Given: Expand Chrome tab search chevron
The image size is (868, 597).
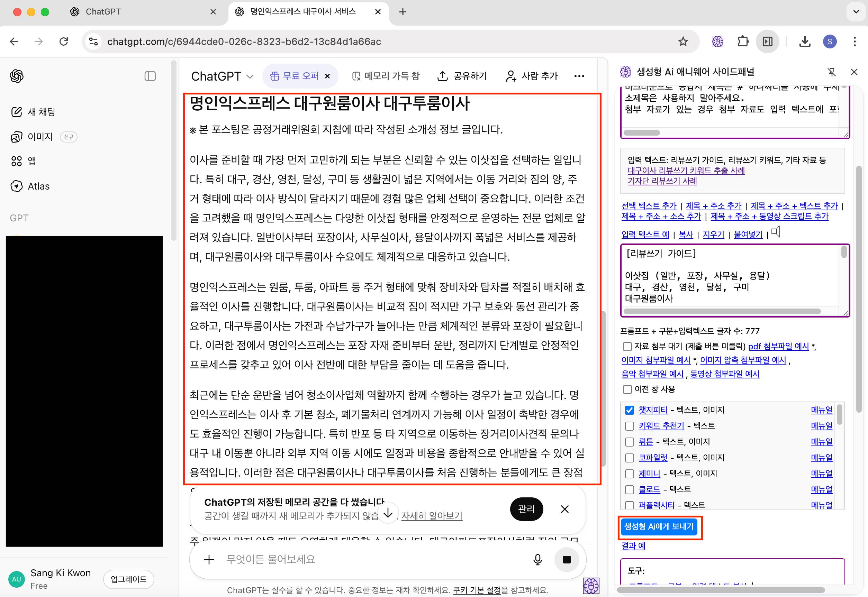Looking at the screenshot, I should click(x=856, y=12).
